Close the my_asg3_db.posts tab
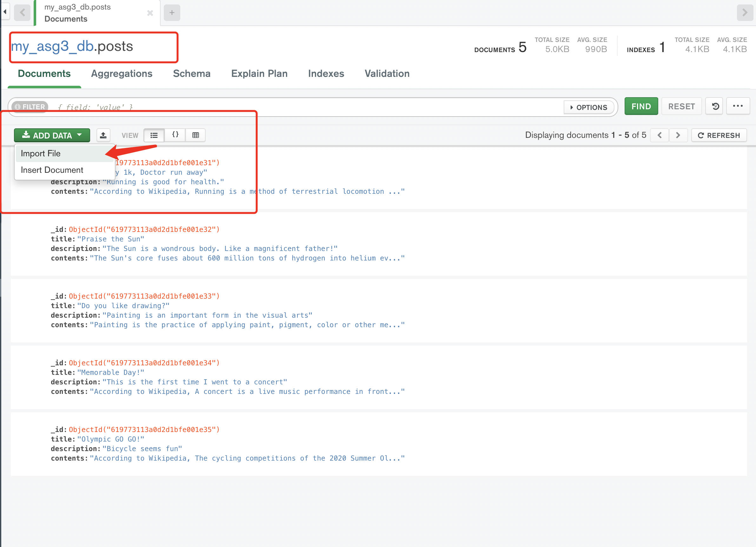The height and width of the screenshot is (547, 756). pos(150,13)
